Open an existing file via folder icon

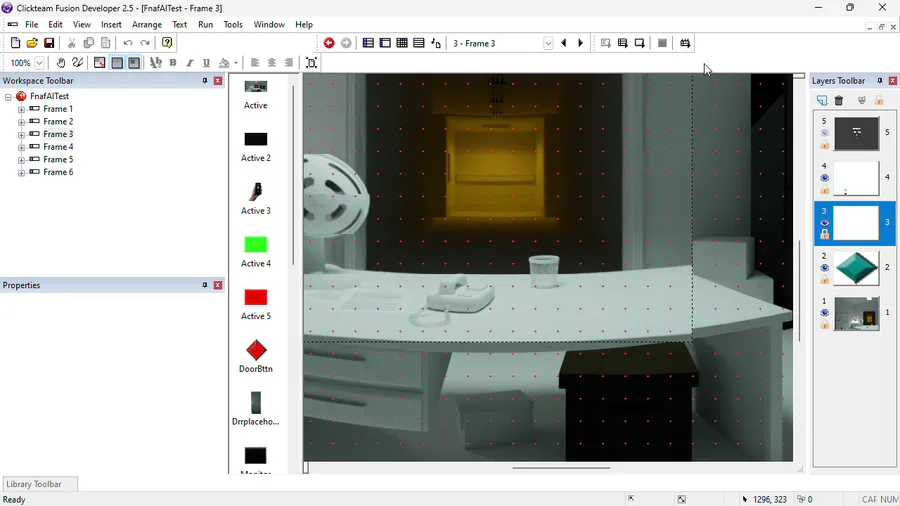(x=32, y=43)
